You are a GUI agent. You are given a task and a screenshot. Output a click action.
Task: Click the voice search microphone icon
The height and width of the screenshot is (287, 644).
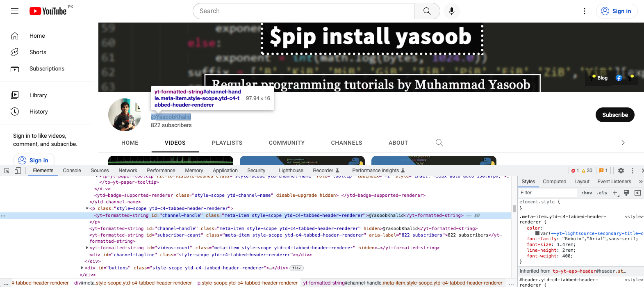[x=451, y=11]
